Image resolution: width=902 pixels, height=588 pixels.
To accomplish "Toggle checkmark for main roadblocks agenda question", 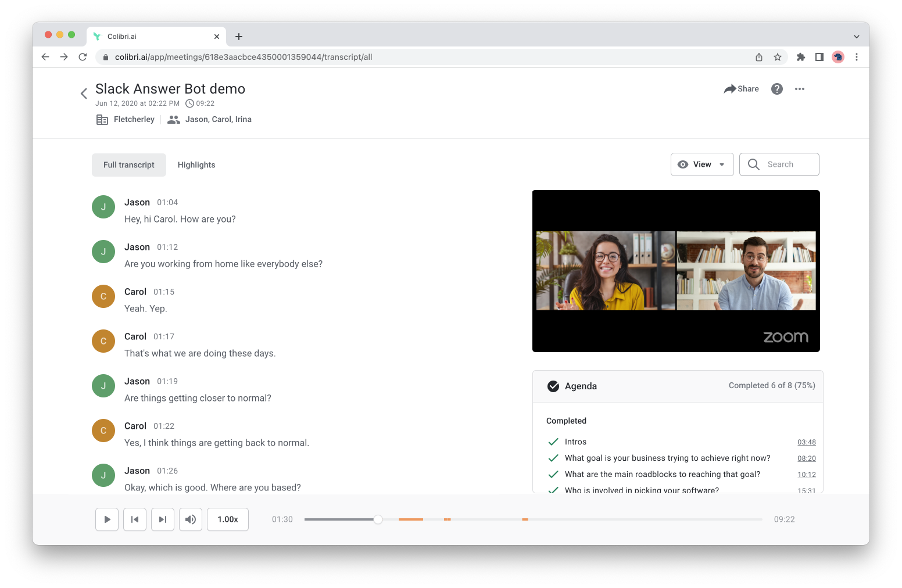I will click(x=553, y=474).
